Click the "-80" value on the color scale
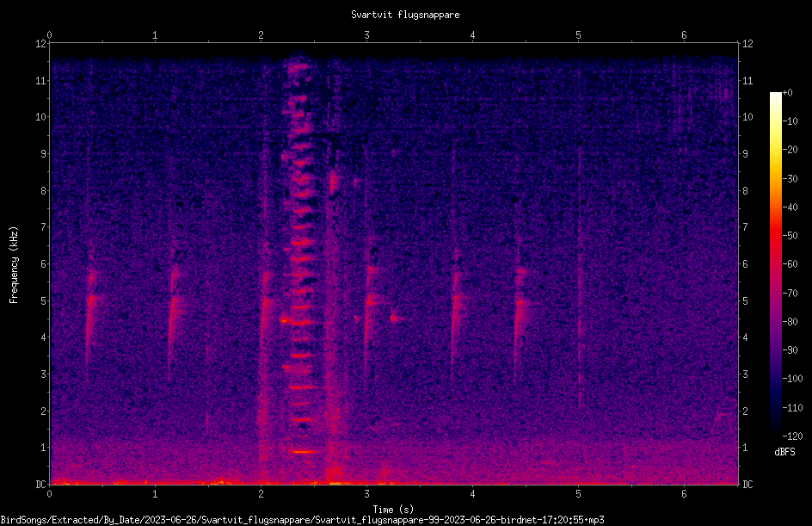Screen dimensions: 812x526 click(x=790, y=322)
